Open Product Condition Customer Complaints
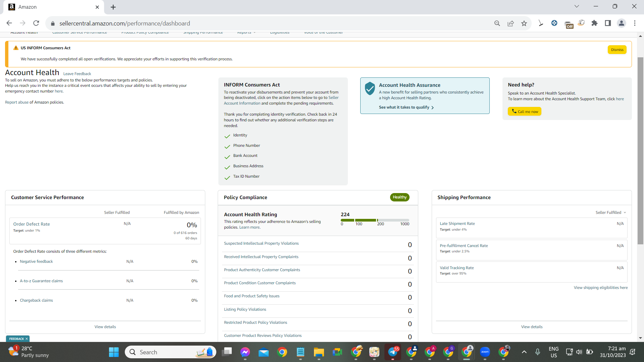644x362 pixels. 260,283
